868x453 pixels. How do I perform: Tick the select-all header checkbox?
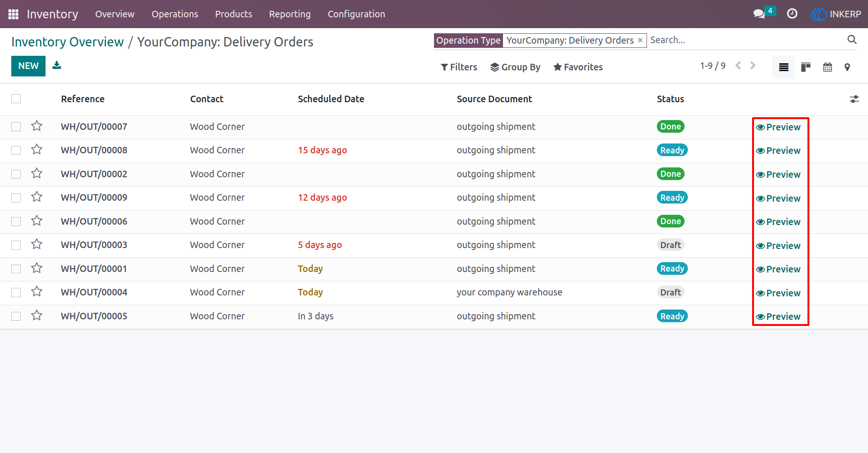click(x=16, y=98)
